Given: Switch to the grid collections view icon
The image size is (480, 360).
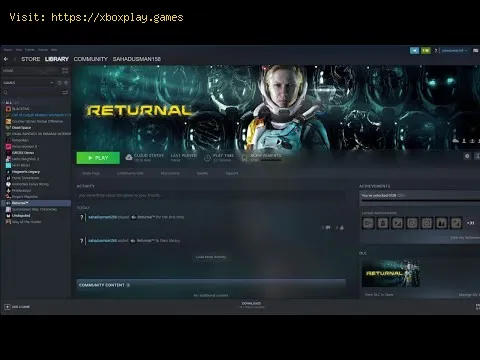Looking at the screenshot, I should point(65,70).
